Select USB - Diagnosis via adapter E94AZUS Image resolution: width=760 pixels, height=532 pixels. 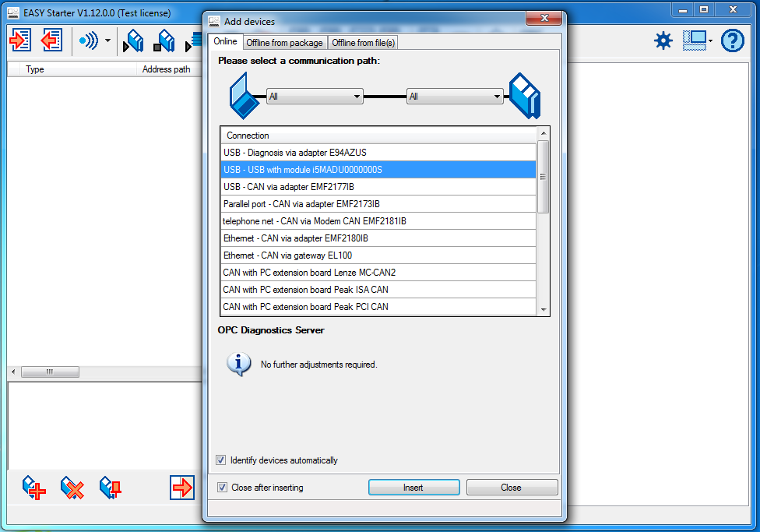point(378,152)
